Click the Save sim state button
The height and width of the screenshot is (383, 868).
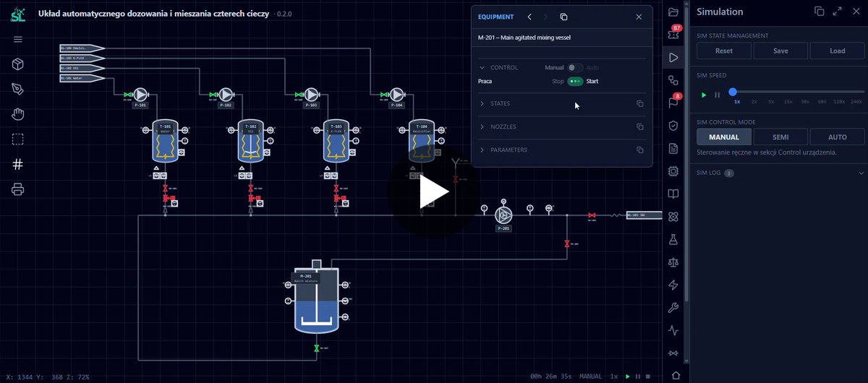click(x=780, y=51)
